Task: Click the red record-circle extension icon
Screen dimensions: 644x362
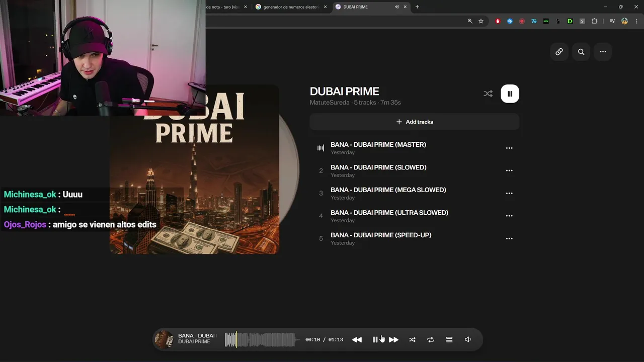Action: click(x=522, y=21)
